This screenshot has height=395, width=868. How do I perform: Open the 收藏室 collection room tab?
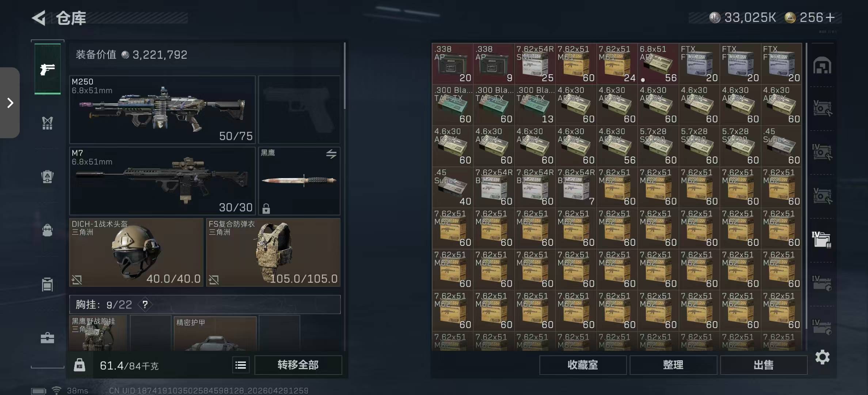coord(583,365)
